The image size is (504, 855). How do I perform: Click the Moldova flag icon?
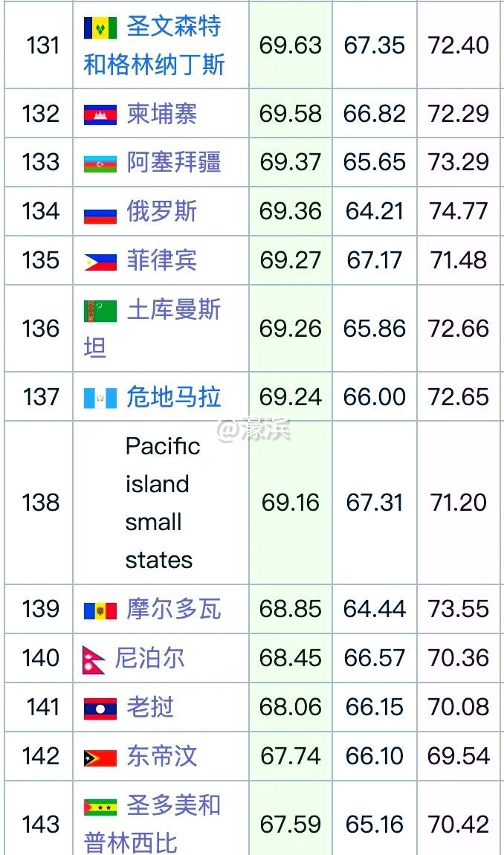(x=100, y=610)
